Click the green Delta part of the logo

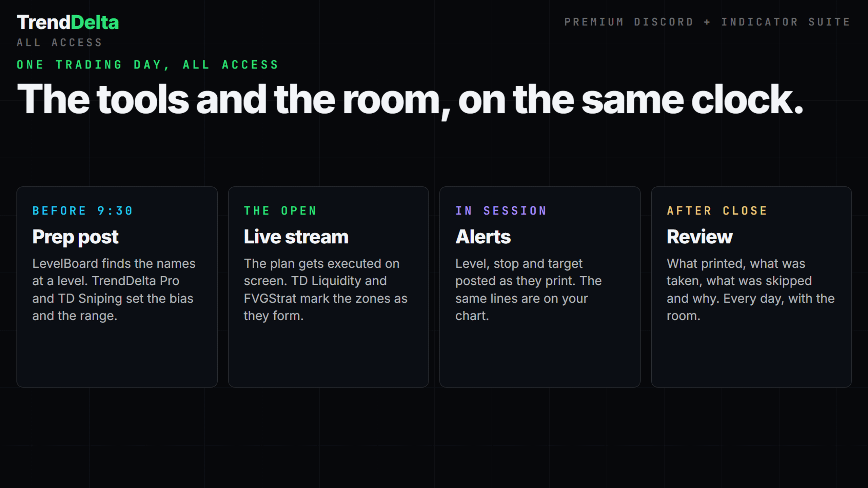click(95, 22)
